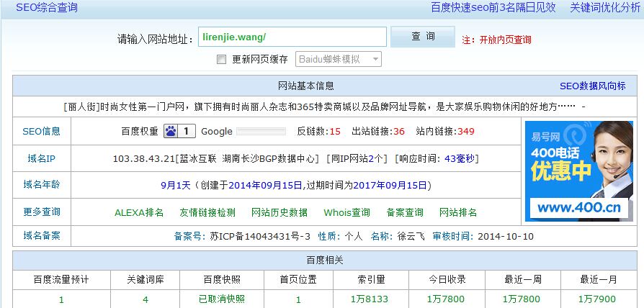Open the 出站链接 count 36

[x=399, y=132]
